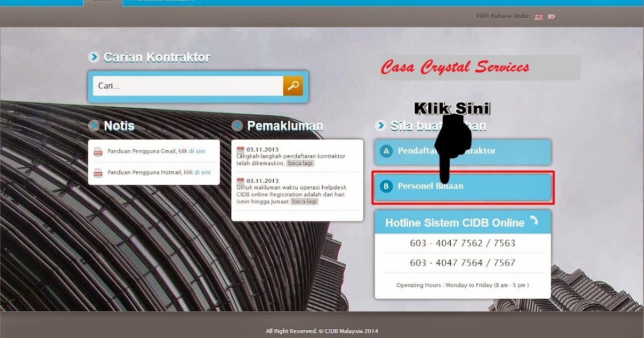
Task: Open Personel Binaan option B
Action: tap(463, 187)
